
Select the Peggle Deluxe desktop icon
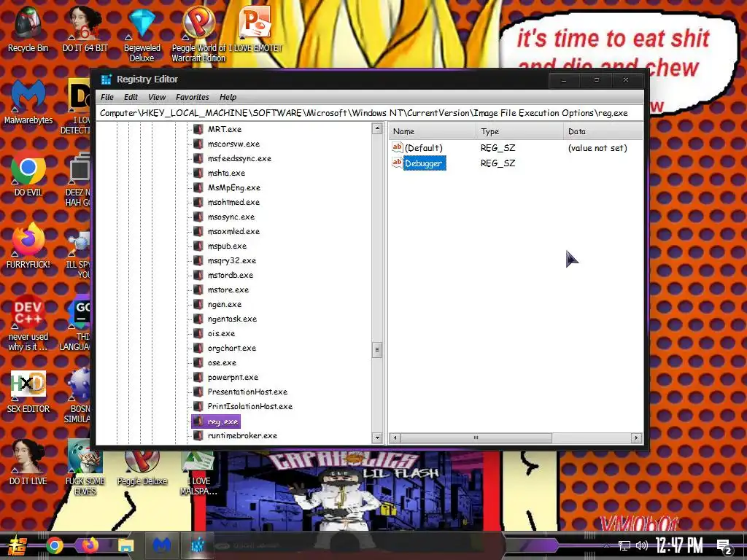pyautogui.click(x=142, y=467)
